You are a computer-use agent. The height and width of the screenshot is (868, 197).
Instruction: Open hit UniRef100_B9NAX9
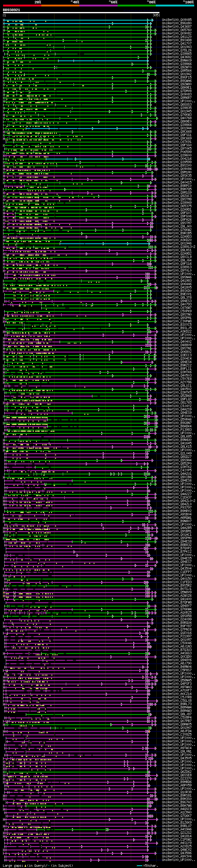(177, 60)
